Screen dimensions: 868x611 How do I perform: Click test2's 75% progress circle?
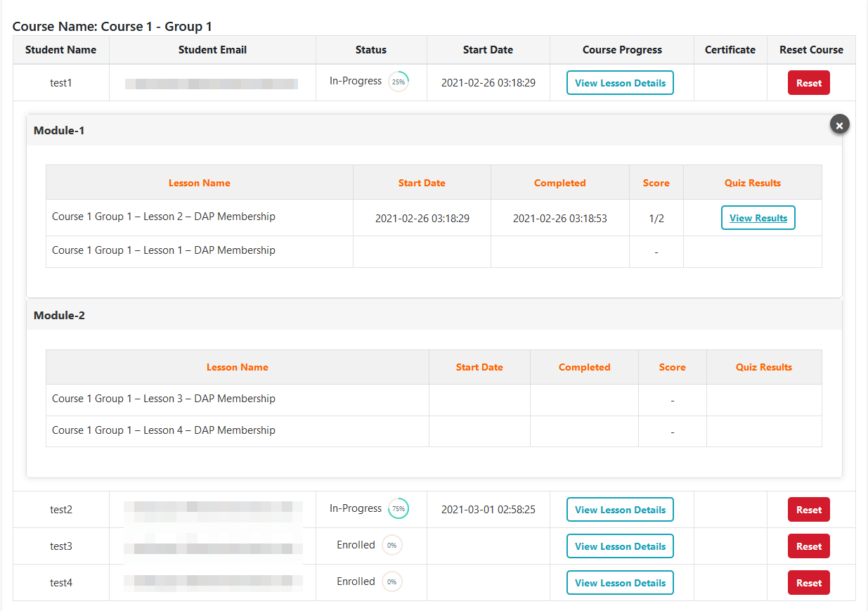pyautogui.click(x=399, y=509)
